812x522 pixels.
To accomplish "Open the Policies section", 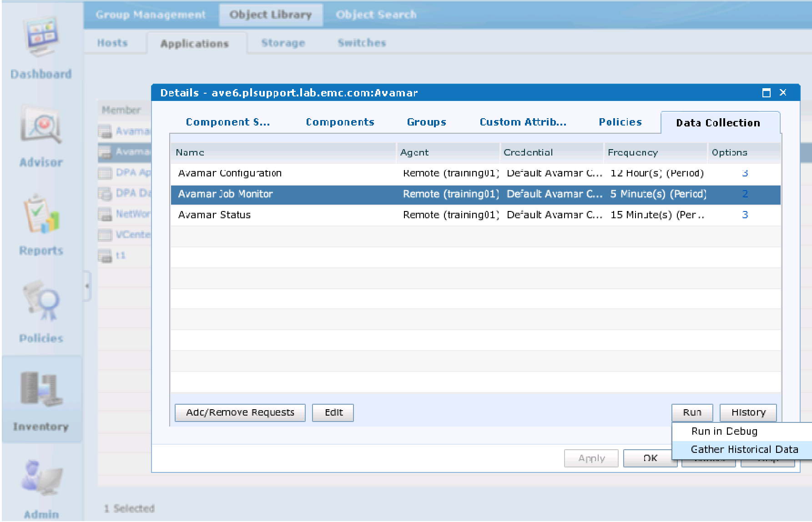I will pos(41,314).
